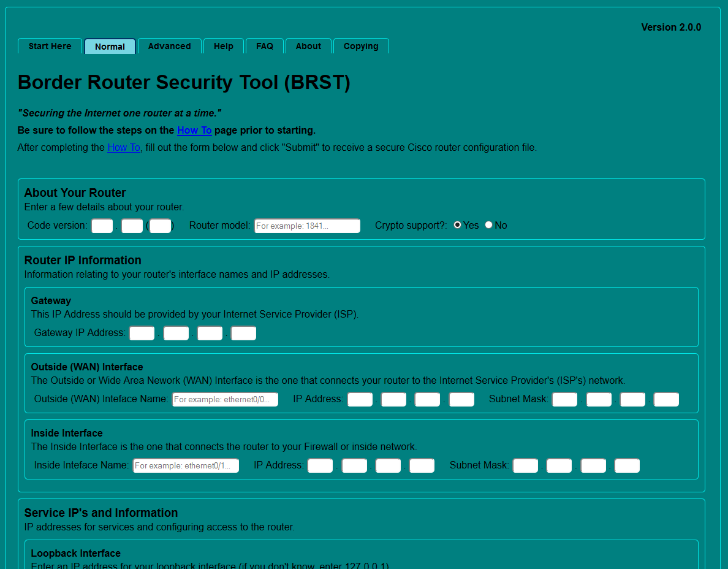The width and height of the screenshot is (728, 569).
Task: Click the first Gateway IP Address octet
Action: coord(142,333)
